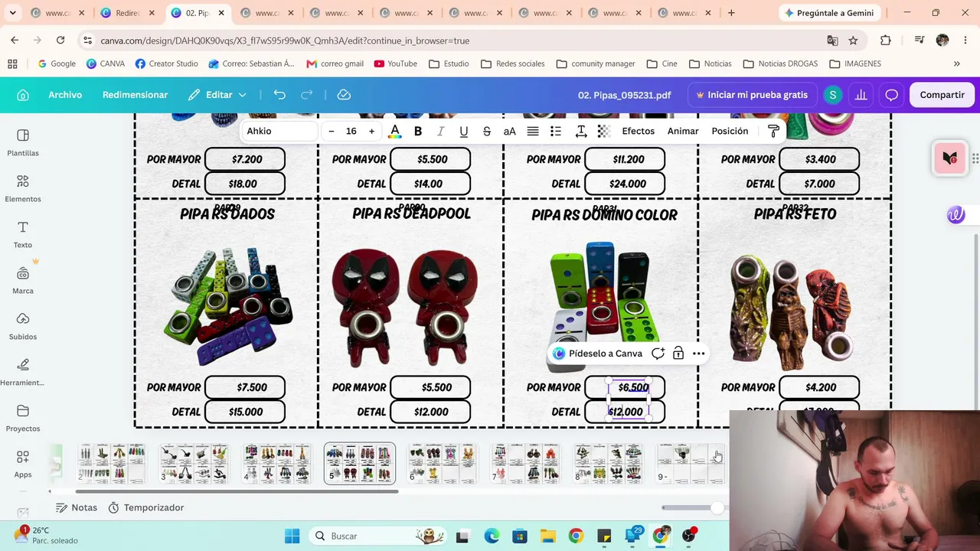Open YouTube bookmark
The width and height of the screenshot is (980, 551).
(x=395, y=64)
